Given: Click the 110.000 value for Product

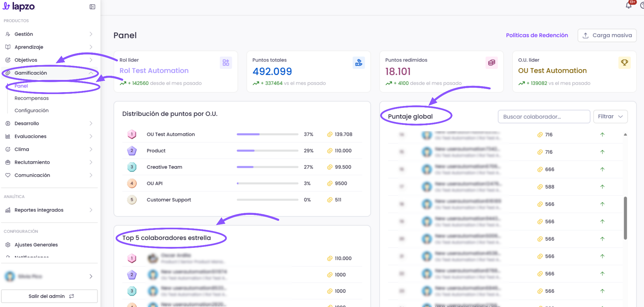Looking at the screenshot, I should coord(343,151).
